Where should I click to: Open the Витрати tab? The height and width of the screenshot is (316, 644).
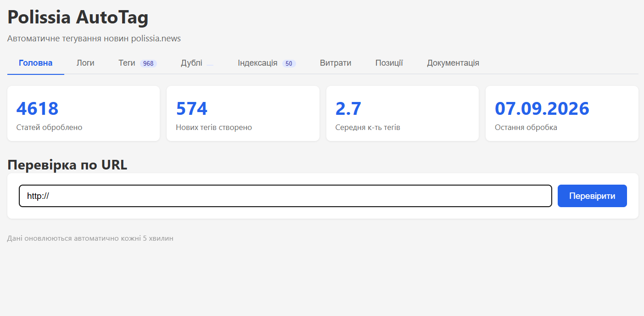336,63
